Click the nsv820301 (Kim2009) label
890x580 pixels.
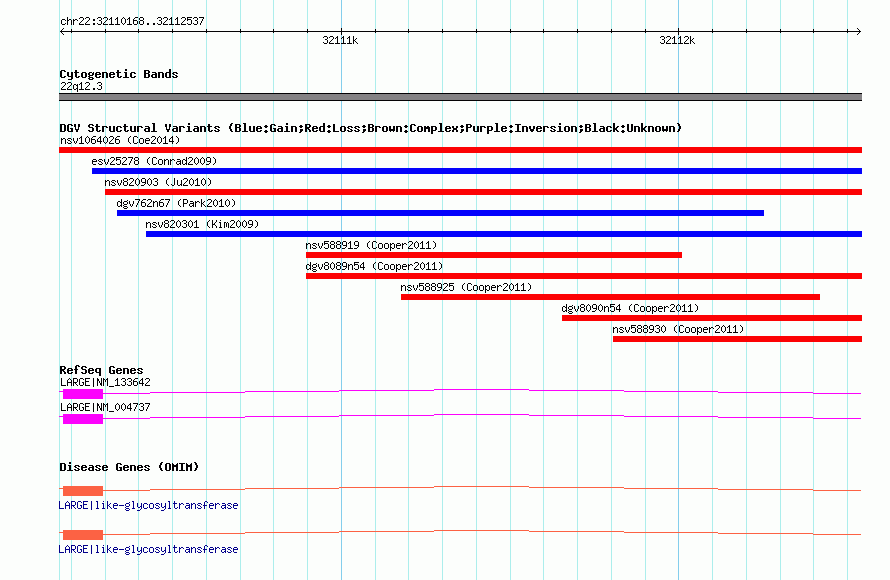[202, 224]
